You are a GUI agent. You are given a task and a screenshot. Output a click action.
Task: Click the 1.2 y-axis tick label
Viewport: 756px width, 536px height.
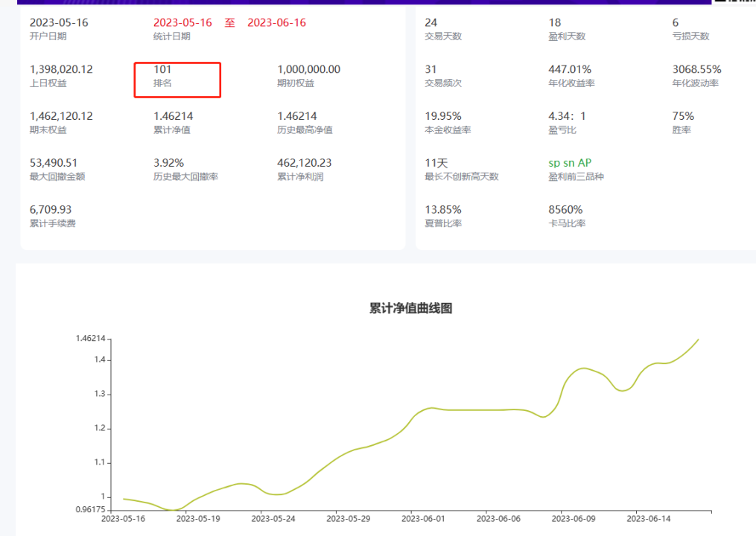100,428
